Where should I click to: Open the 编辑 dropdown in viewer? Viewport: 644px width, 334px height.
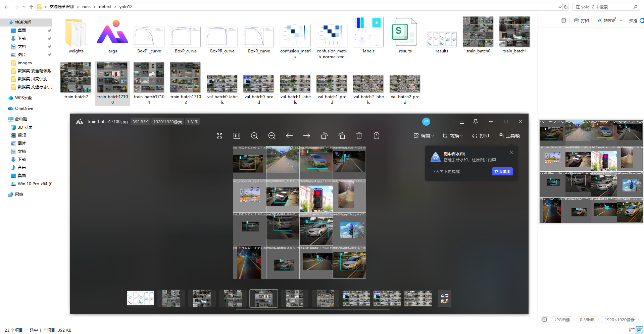pyautogui.click(x=424, y=136)
